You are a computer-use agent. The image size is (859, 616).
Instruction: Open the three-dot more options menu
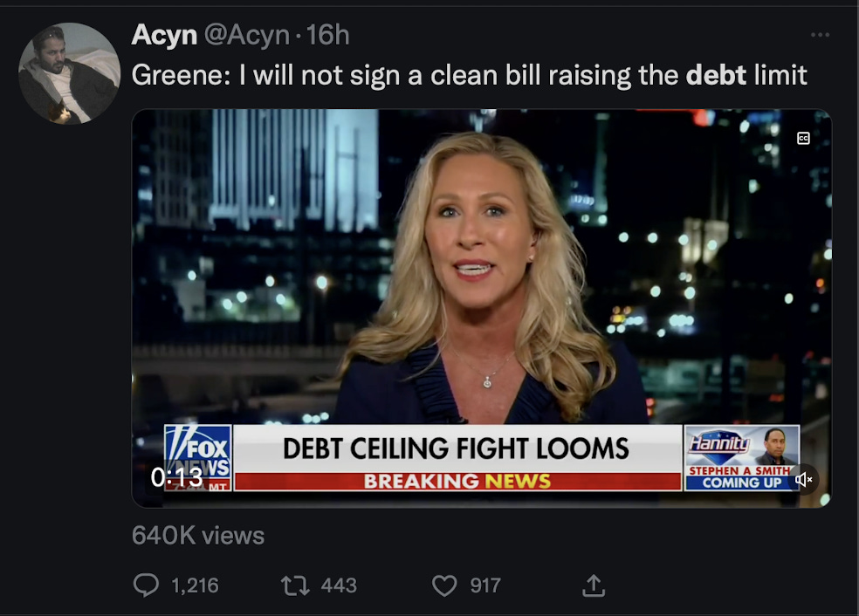click(820, 35)
